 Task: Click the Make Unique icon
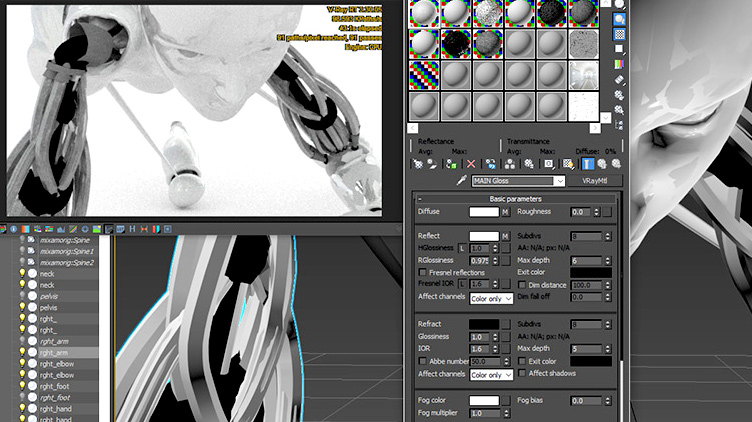(510, 164)
